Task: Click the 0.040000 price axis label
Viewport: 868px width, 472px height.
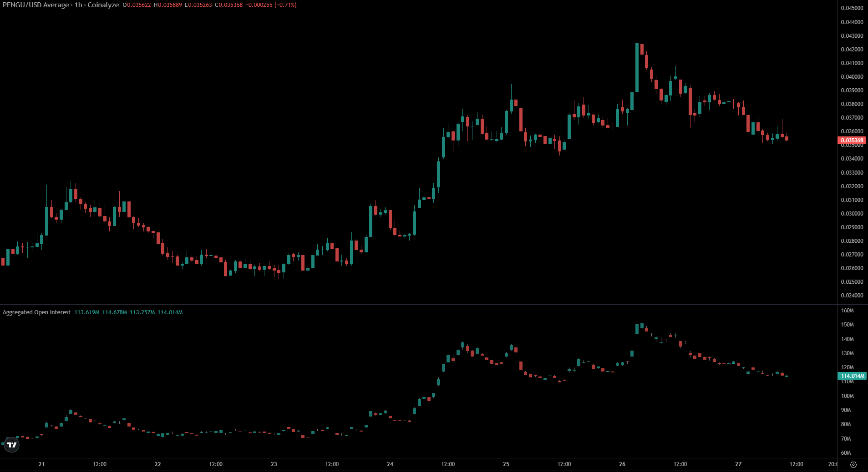Action: click(x=852, y=77)
